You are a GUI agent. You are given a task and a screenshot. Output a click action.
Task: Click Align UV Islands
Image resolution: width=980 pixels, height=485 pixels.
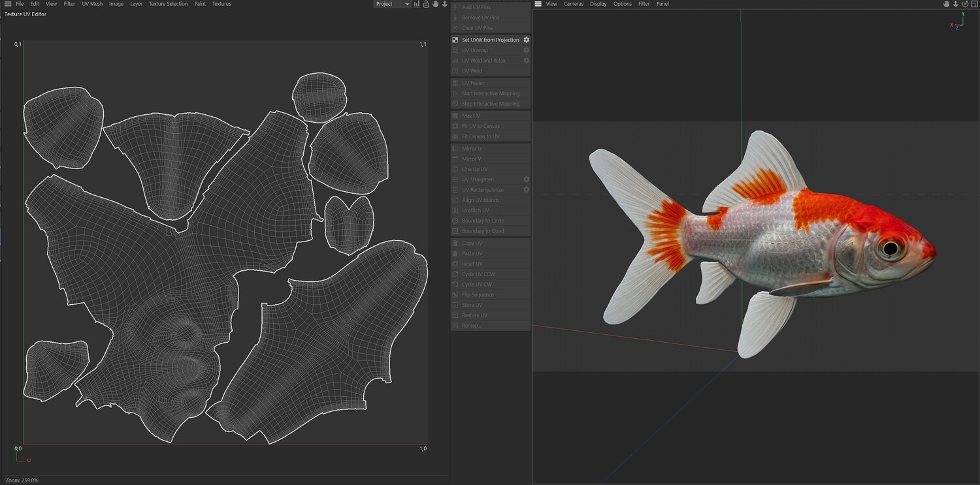tap(491, 200)
